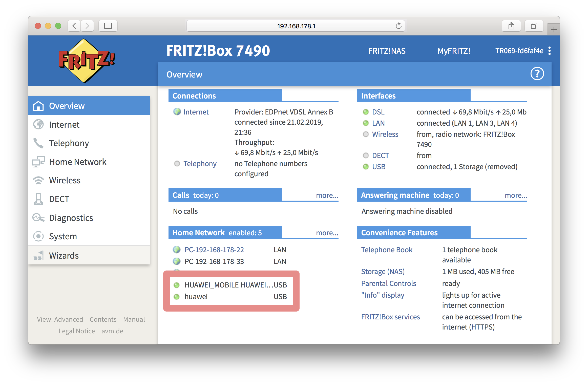Image resolution: width=588 pixels, height=385 pixels.
Task: Reload the page with the refresh icon
Action: [x=398, y=26]
